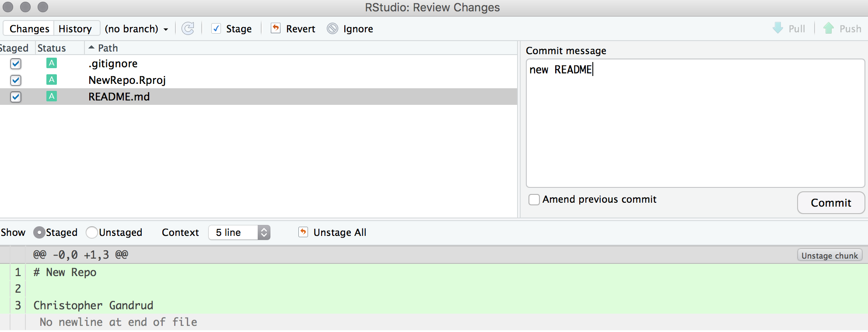Select the Unstaged radio button
Viewport: 868px width, 332px height.
point(92,232)
